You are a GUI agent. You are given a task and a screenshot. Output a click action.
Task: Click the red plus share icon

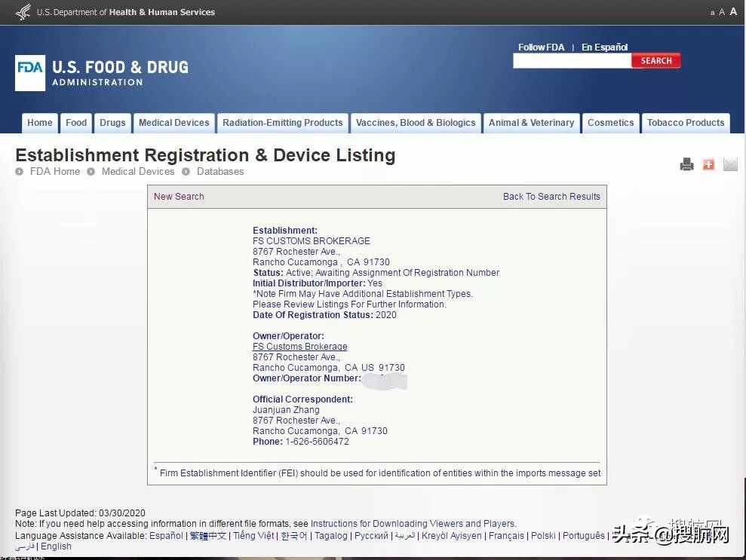point(708,164)
